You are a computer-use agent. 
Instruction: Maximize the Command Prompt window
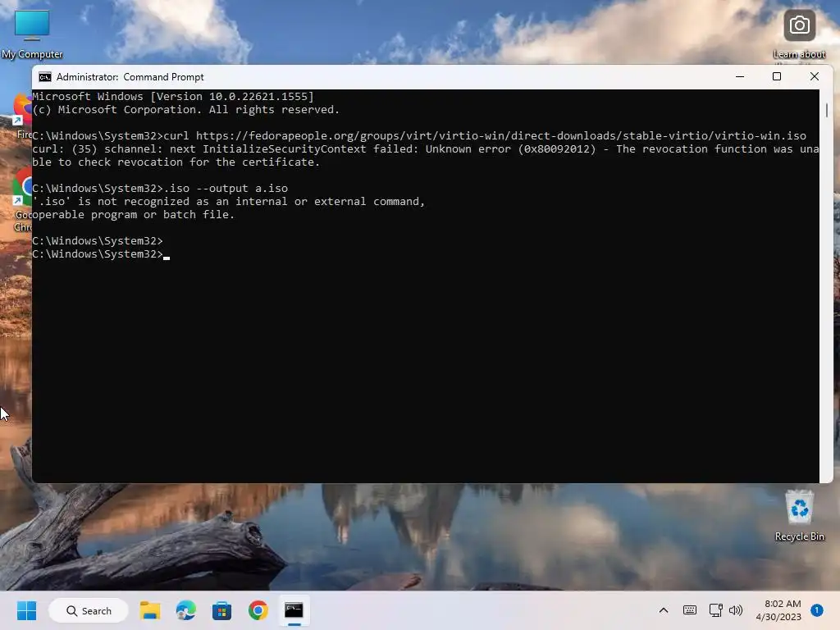click(x=777, y=76)
